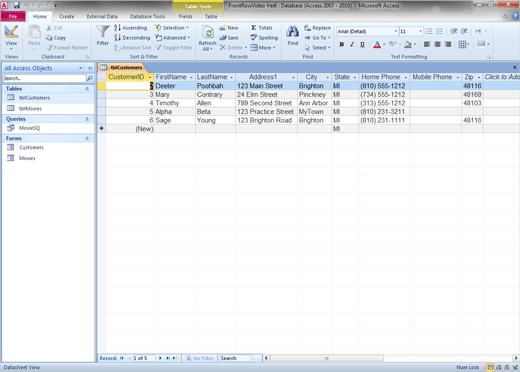Open the View button in the Views group

coord(11,37)
